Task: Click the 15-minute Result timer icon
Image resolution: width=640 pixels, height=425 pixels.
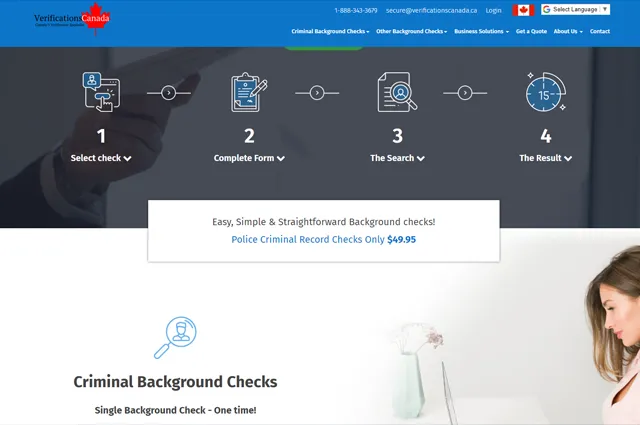Action: tap(545, 92)
